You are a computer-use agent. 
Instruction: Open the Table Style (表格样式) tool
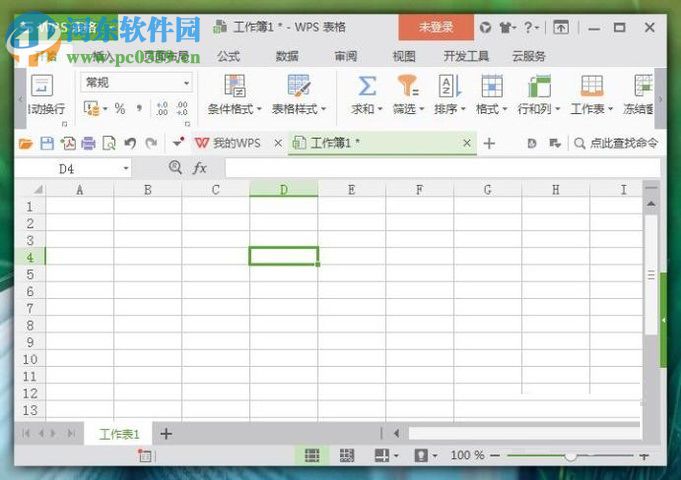point(299,94)
